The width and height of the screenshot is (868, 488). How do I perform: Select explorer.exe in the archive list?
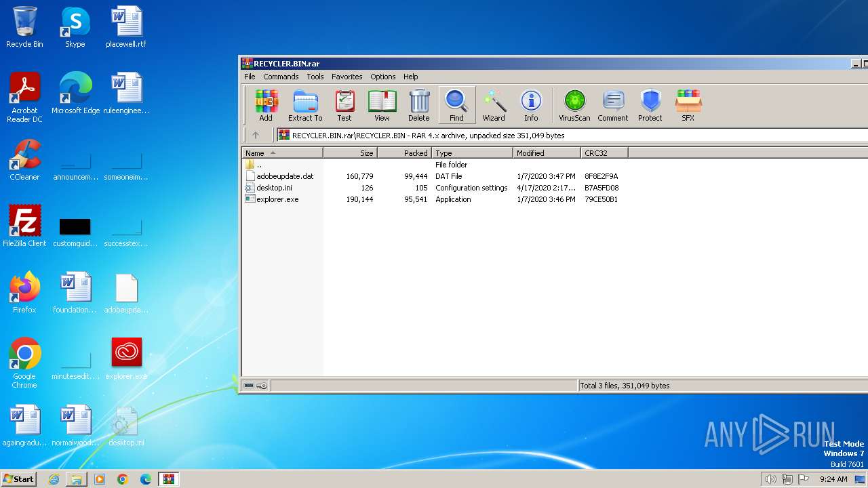click(434, 199)
